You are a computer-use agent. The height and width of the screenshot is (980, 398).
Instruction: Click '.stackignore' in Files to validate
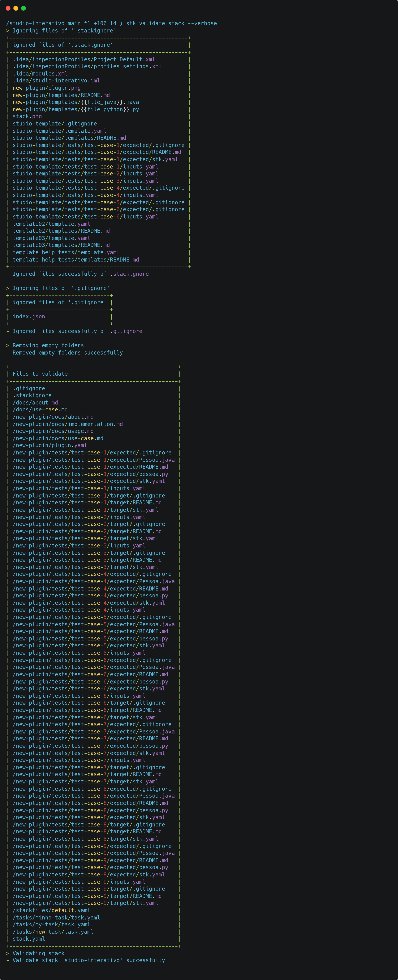pyautogui.click(x=32, y=395)
